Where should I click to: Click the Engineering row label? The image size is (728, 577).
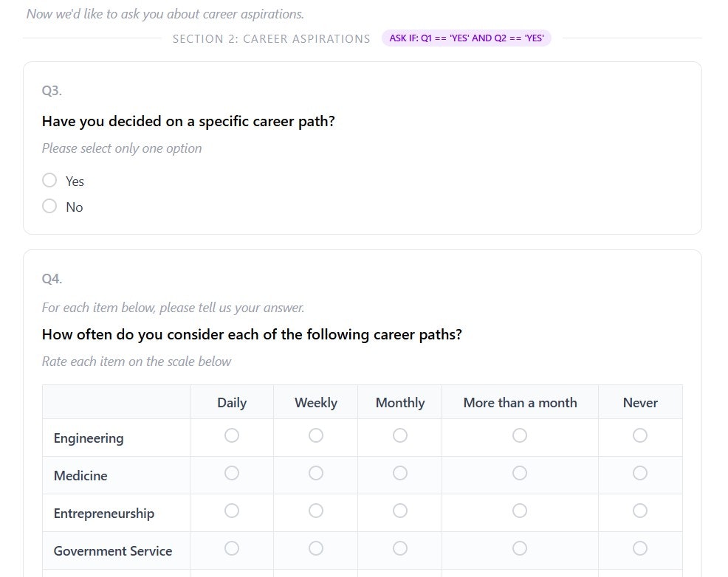(88, 438)
